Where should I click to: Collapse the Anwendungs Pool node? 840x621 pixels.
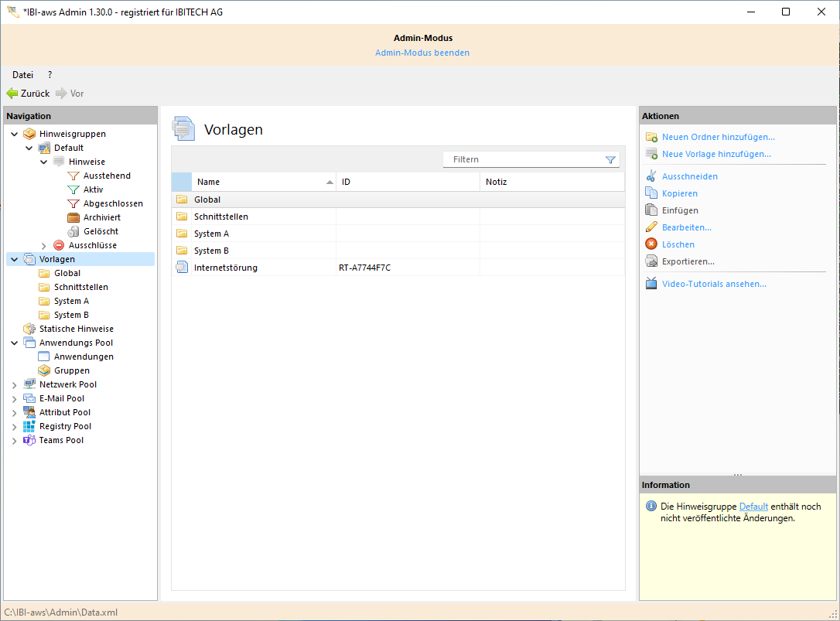click(14, 343)
